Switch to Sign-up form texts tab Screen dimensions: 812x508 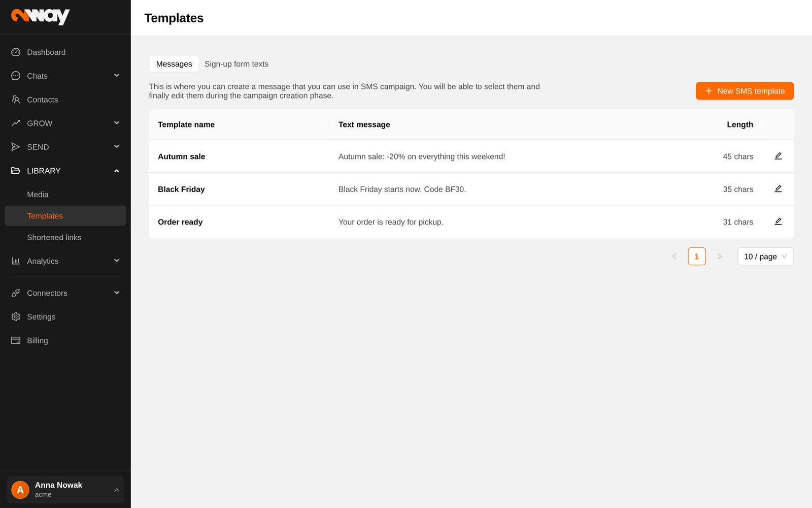tap(236, 64)
